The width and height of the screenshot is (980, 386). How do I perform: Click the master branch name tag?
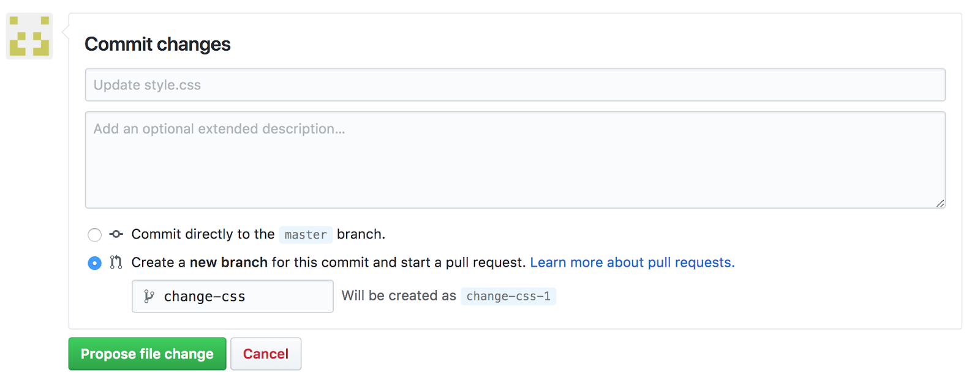click(x=306, y=235)
